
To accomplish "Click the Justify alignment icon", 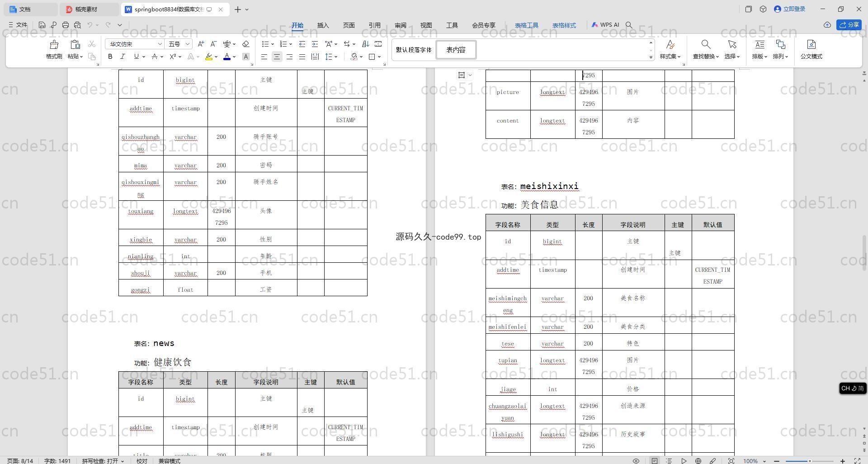I will click(302, 57).
